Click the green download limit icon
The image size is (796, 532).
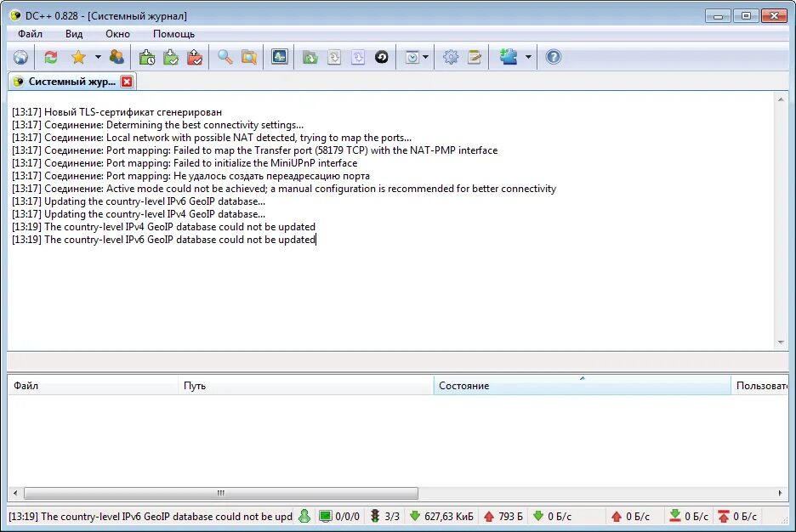pos(675,517)
